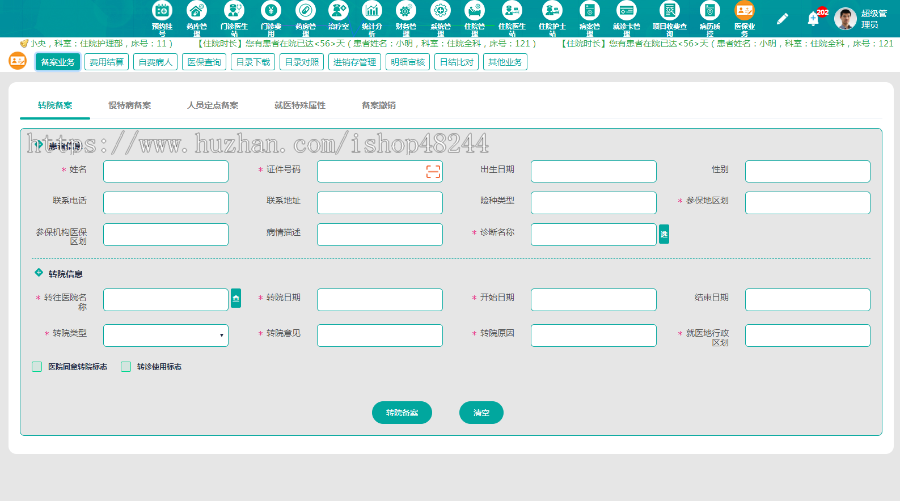Select the 备案业务 menu button
The image size is (900, 501).
[57, 62]
